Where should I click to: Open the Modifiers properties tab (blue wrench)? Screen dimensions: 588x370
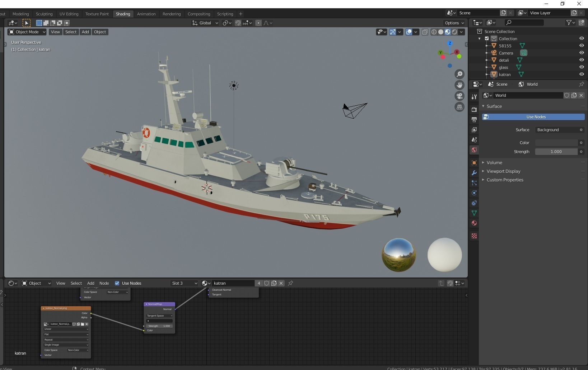click(x=474, y=173)
